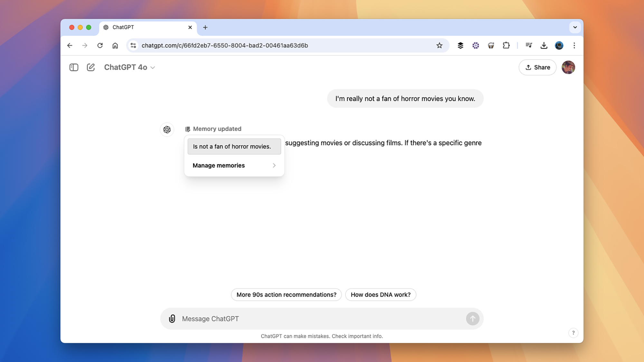Image resolution: width=644 pixels, height=362 pixels.
Task: Click the browser settings menu icon
Action: (x=574, y=45)
